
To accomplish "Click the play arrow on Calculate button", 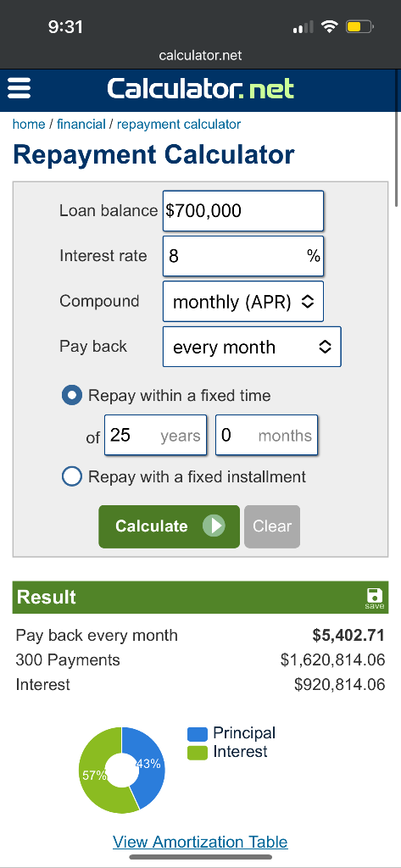I will tap(214, 526).
